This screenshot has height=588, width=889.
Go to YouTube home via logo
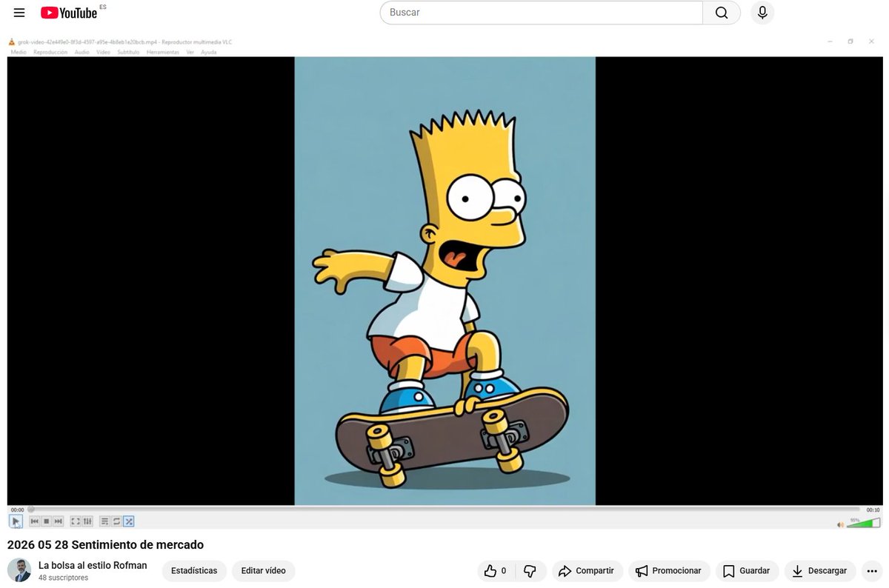click(x=69, y=13)
